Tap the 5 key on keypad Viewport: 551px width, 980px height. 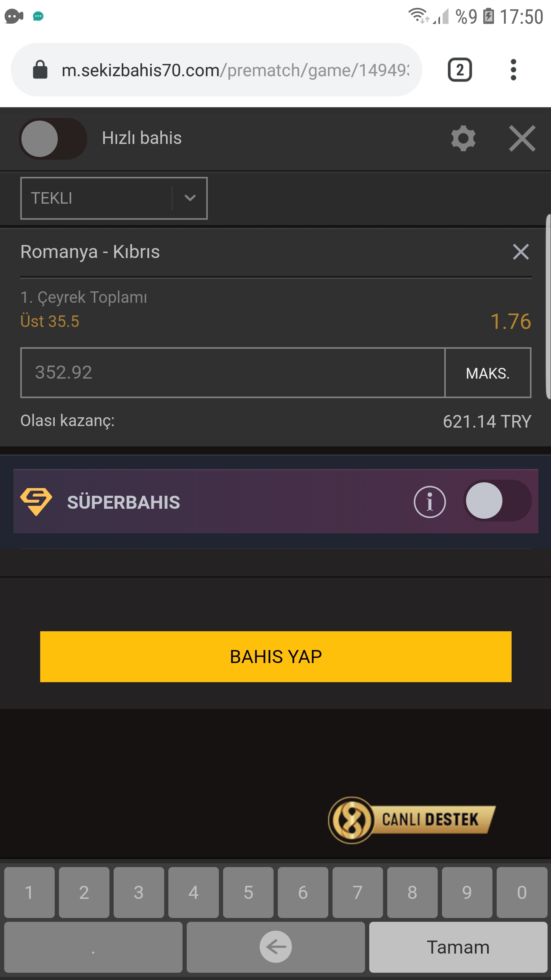point(248,892)
